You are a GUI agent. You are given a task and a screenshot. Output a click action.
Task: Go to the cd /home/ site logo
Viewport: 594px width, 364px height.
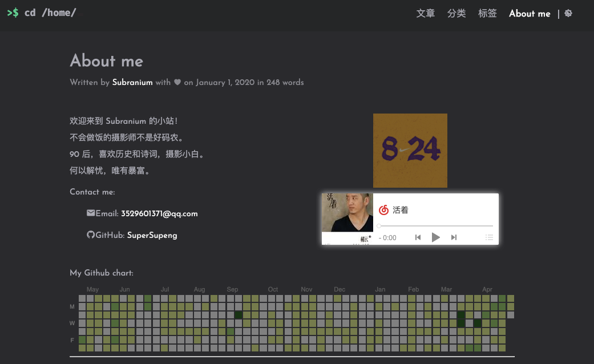[42, 13]
